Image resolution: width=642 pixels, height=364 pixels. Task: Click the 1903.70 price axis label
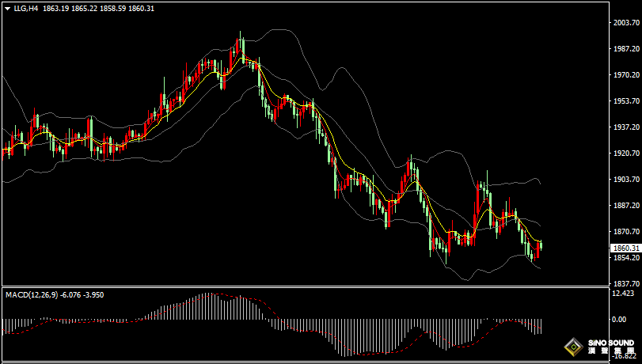(x=626, y=180)
